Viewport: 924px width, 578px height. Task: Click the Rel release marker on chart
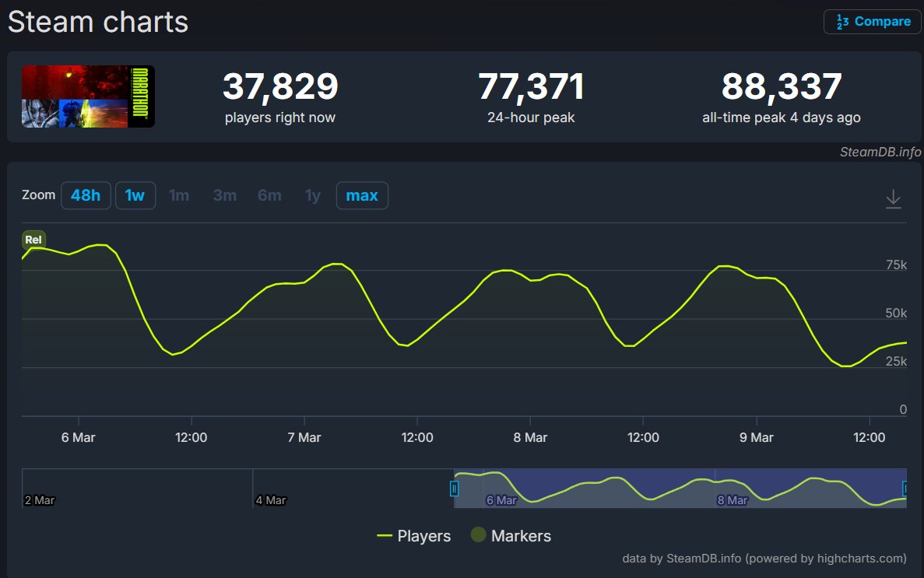33,240
